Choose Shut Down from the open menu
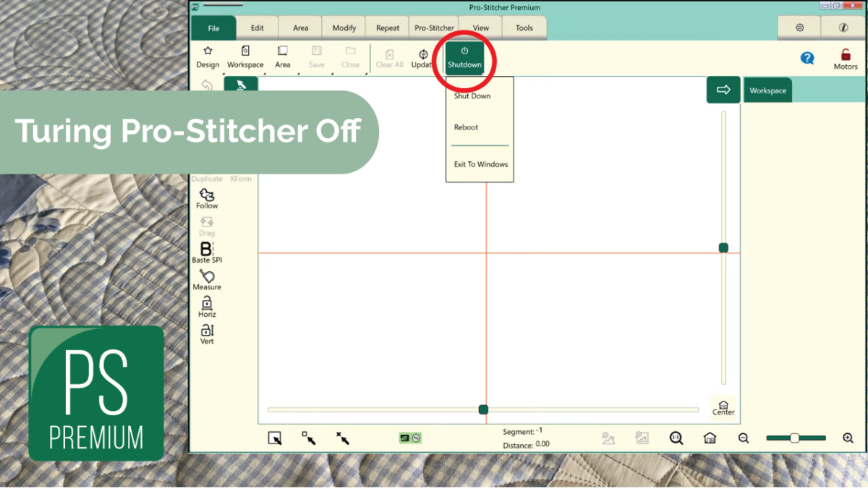Screen dimensions: 868x489 (x=472, y=95)
